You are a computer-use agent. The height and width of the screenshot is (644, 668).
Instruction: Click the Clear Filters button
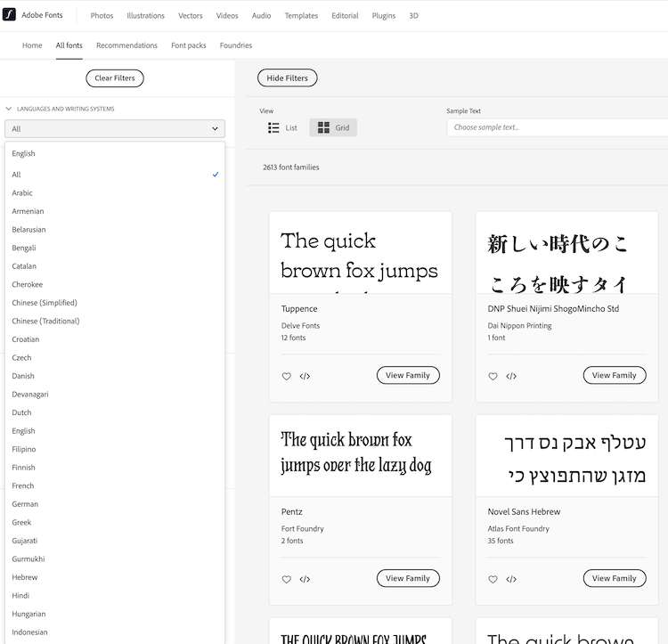click(115, 78)
